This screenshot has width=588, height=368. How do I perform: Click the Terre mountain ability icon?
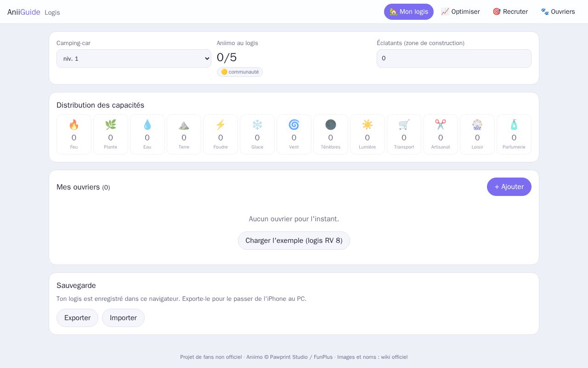tap(184, 125)
